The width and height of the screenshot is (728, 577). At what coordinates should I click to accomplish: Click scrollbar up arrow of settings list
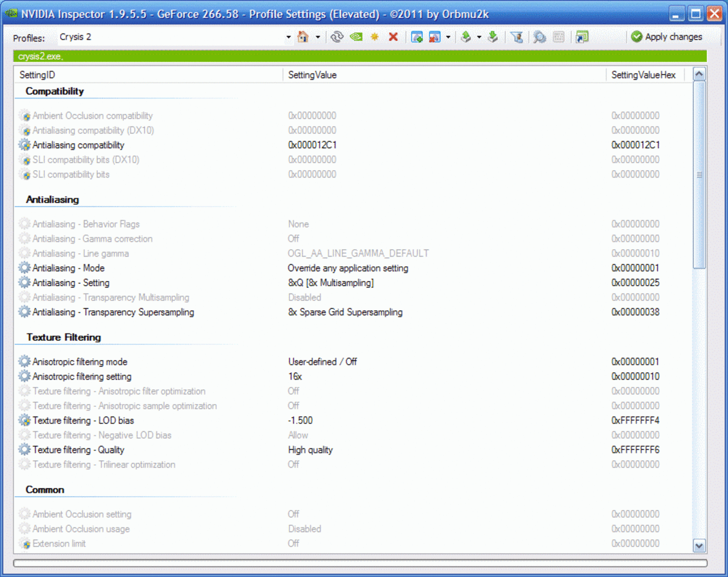699,74
